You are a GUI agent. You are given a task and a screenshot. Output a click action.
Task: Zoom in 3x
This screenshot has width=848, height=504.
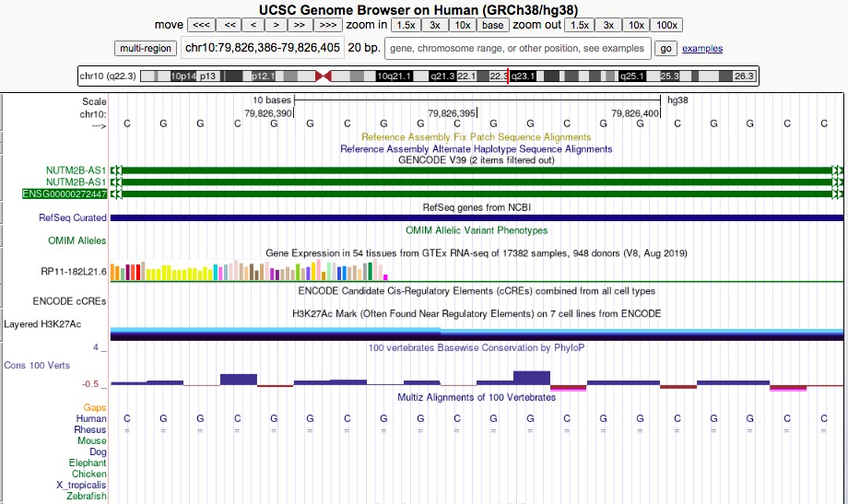[435, 25]
